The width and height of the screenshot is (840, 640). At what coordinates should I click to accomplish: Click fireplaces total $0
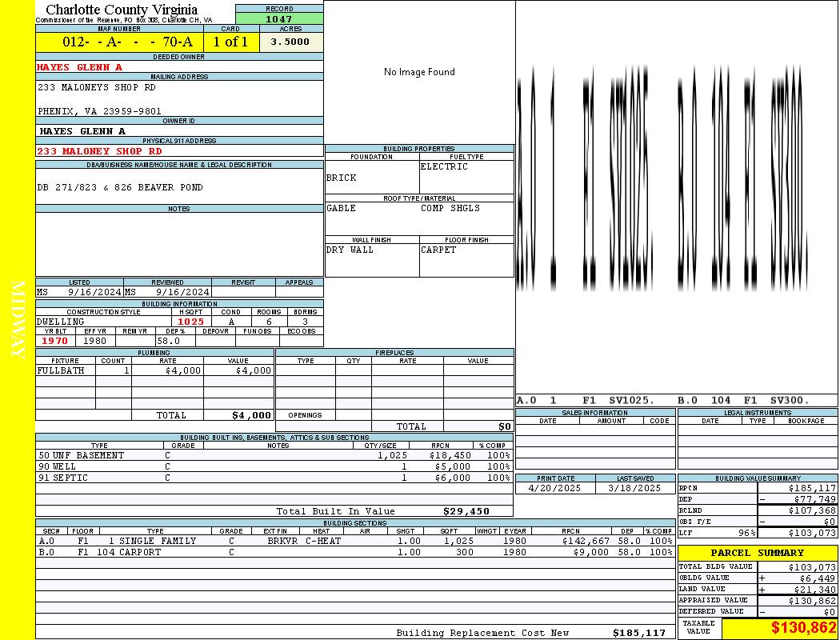click(505, 427)
